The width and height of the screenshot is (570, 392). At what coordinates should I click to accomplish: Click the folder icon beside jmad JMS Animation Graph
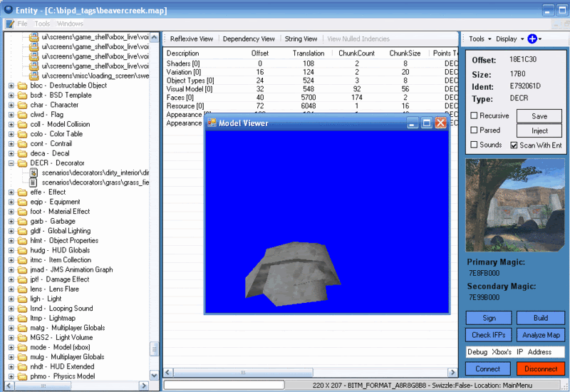23,270
